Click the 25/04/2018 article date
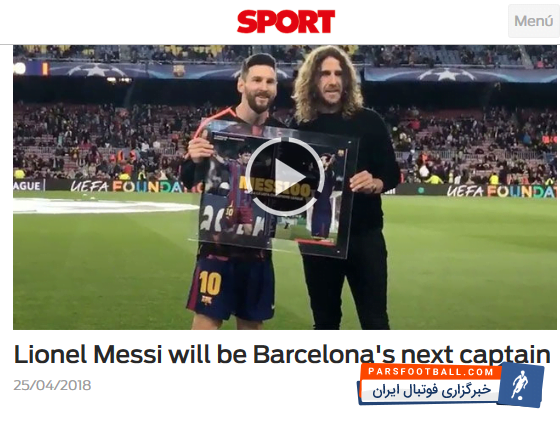This screenshot has width=560, height=424. (x=52, y=385)
